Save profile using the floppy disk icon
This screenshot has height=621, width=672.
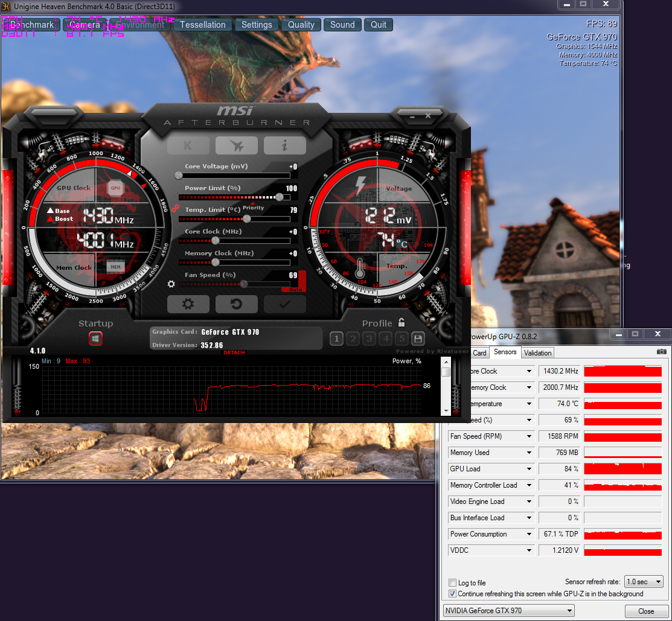pos(418,339)
